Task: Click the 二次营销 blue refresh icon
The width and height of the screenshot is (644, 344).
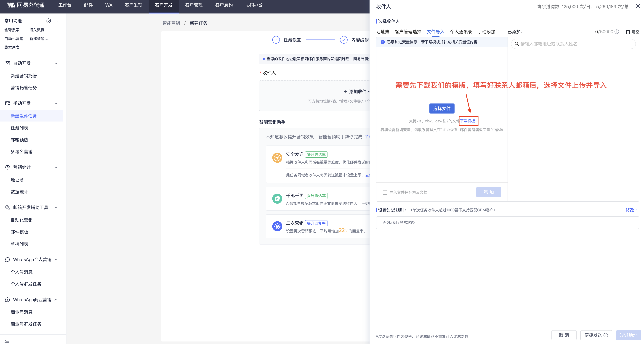Action: tap(277, 226)
